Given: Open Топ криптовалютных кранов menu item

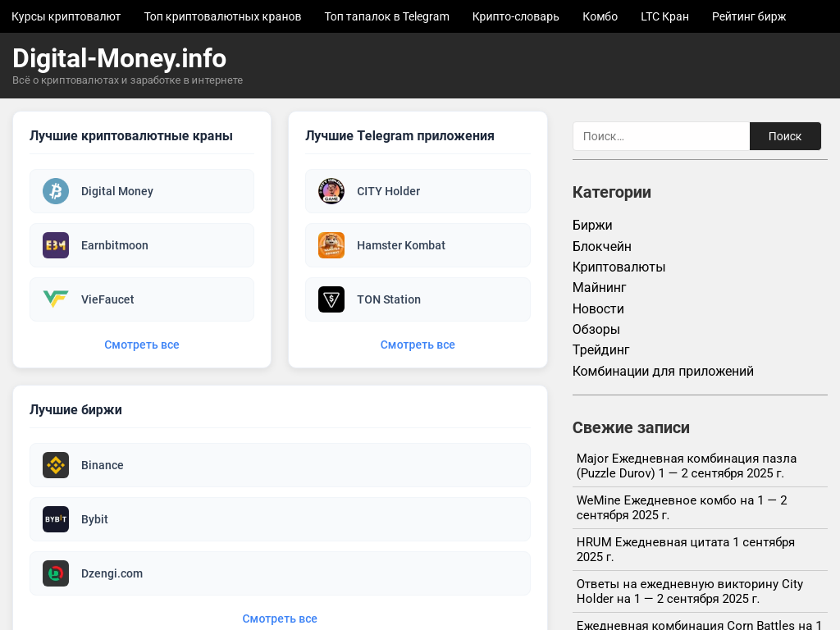Looking at the screenshot, I should [222, 16].
